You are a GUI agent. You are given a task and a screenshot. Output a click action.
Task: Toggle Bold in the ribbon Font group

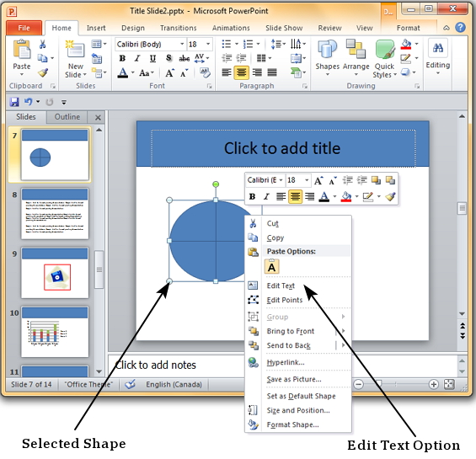(x=122, y=58)
